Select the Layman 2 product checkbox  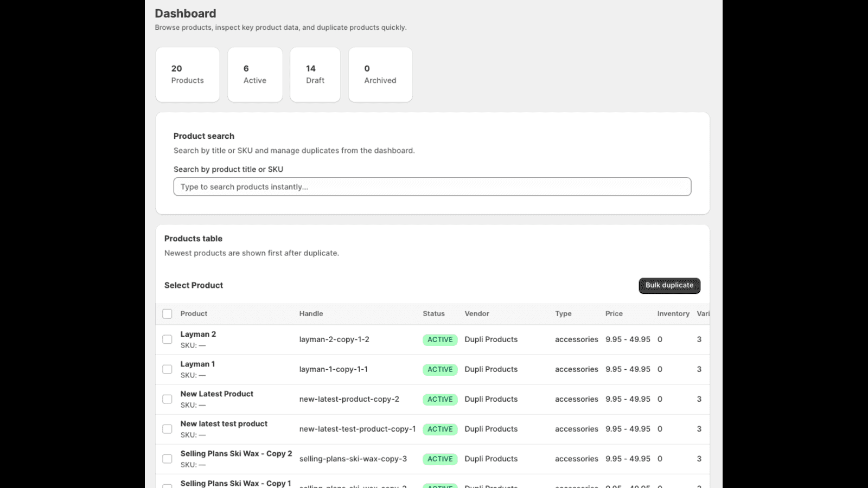pos(167,339)
